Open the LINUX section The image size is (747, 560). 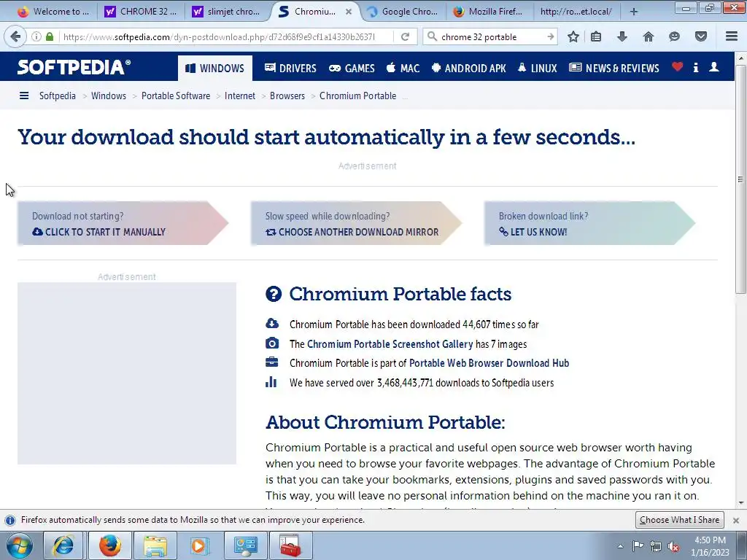coord(538,68)
